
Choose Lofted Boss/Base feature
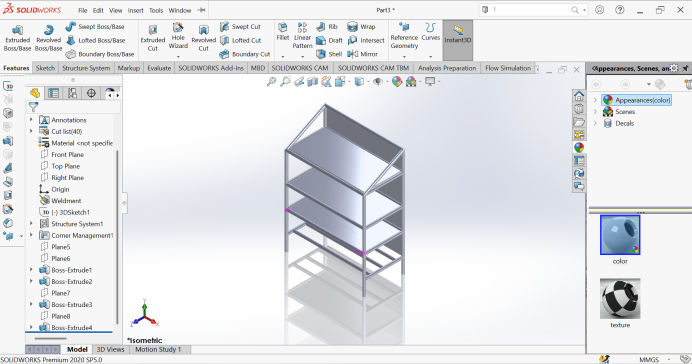pyautogui.click(x=96, y=40)
